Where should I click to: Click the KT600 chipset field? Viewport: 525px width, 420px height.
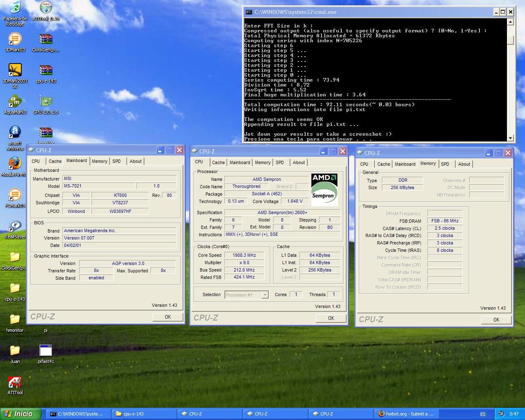pyautogui.click(x=120, y=195)
